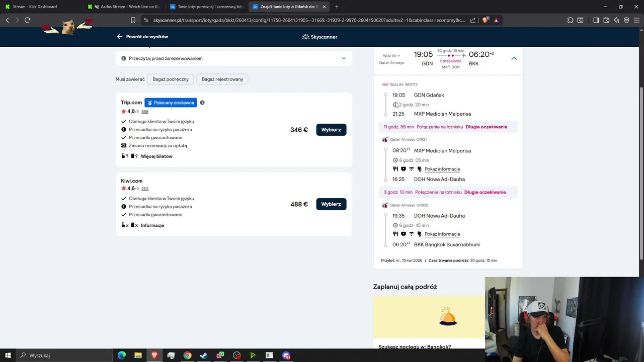The width and height of the screenshot is (644, 362).
Task: Collapse flight itinerary details chevron
Action: tap(514, 58)
